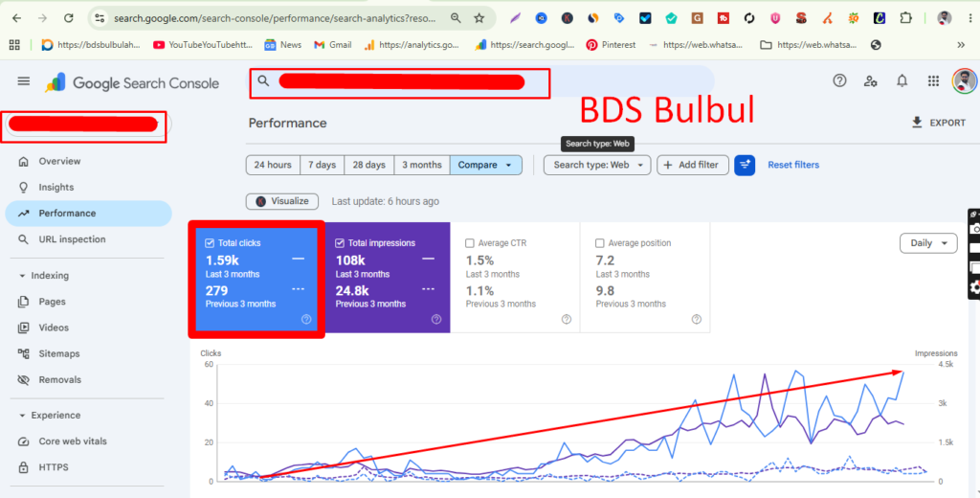Image resolution: width=980 pixels, height=498 pixels.
Task: Click the Google Search Console logo
Action: (132, 83)
